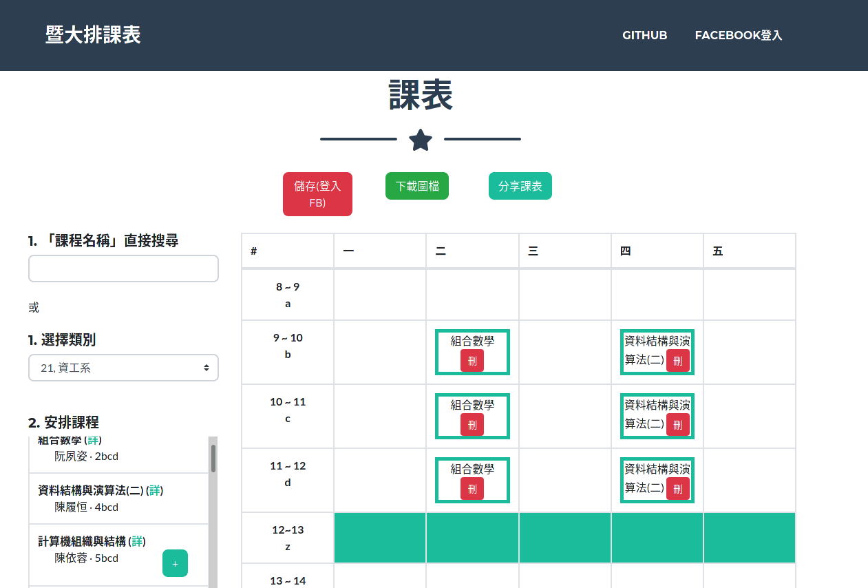
Task: Select the 資料結構與演算法(二) course list item
Action: pyautogui.click(x=118, y=498)
